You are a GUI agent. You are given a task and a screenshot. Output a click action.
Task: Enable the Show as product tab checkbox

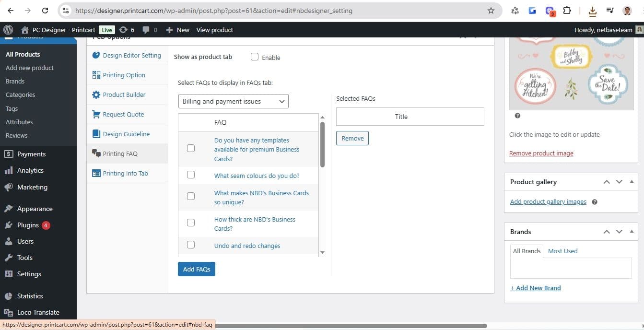pos(255,57)
